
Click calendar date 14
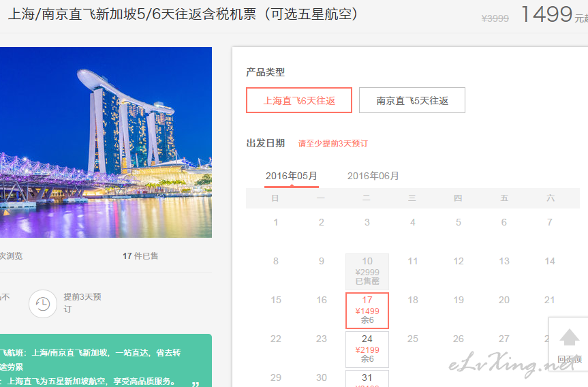[x=550, y=262]
